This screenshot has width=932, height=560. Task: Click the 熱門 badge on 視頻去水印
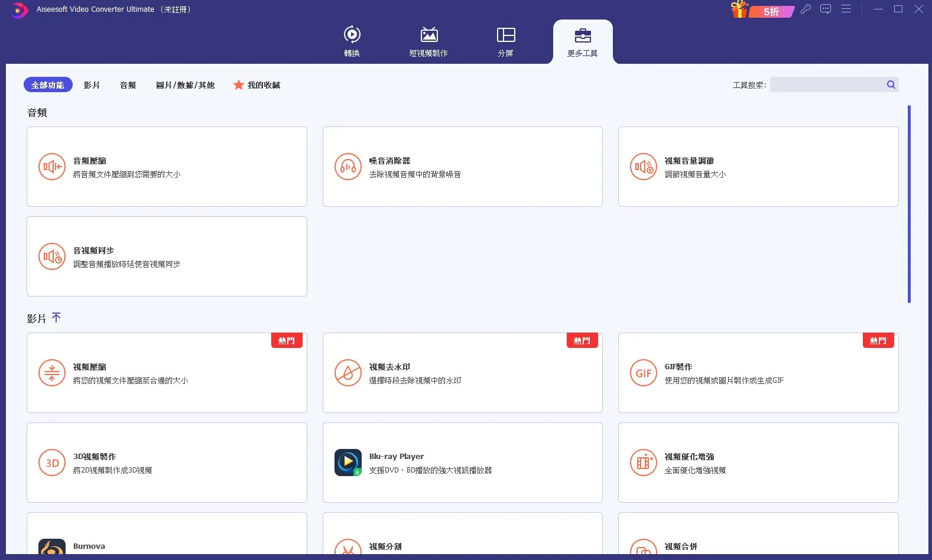click(x=582, y=341)
